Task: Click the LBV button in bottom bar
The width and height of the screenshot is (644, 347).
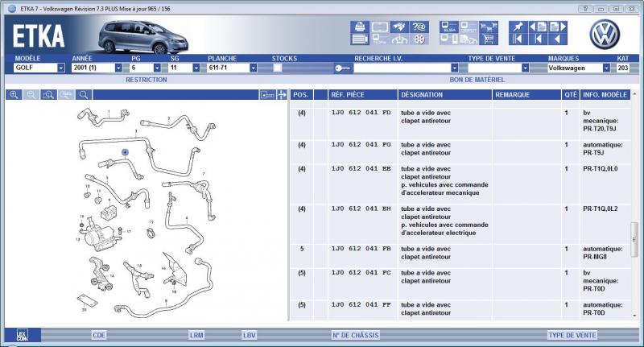Action: point(249,335)
